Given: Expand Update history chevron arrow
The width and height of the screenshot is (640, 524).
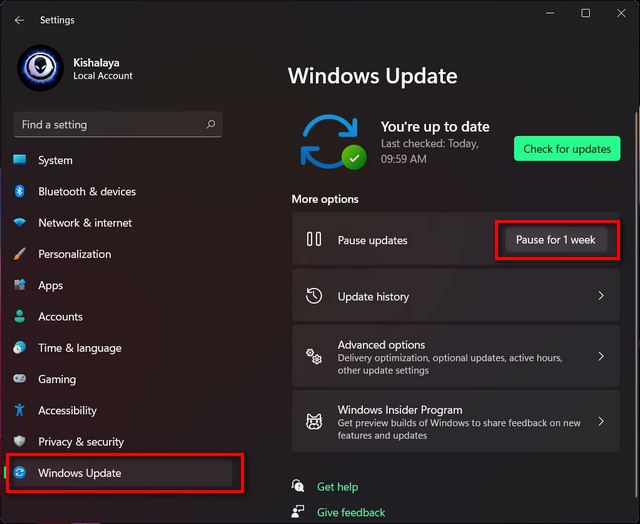Looking at the screenshot, I should 601,295.
